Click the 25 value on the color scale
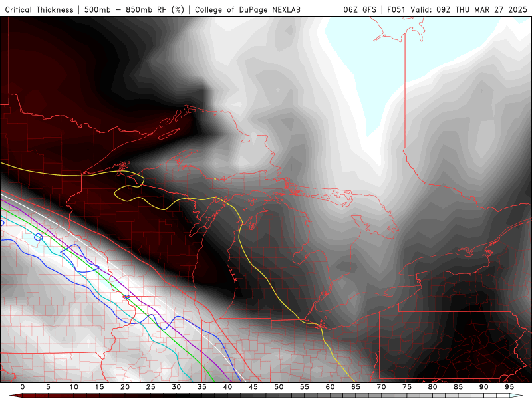 [x=151, y=387]
